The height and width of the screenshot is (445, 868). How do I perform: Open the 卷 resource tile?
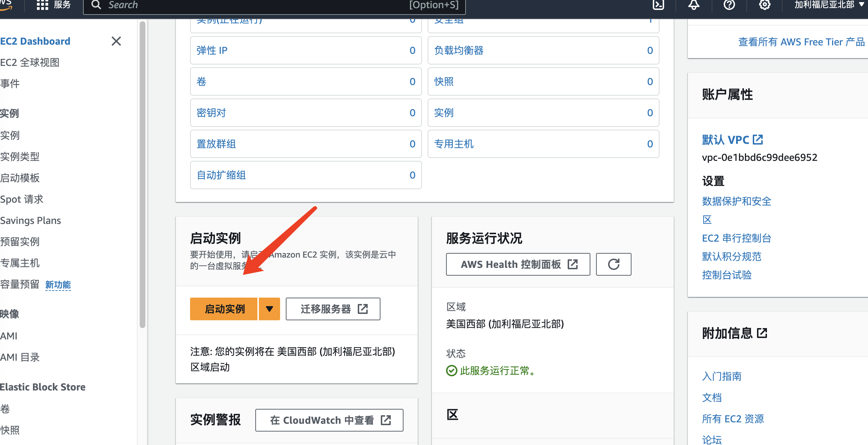306,81
